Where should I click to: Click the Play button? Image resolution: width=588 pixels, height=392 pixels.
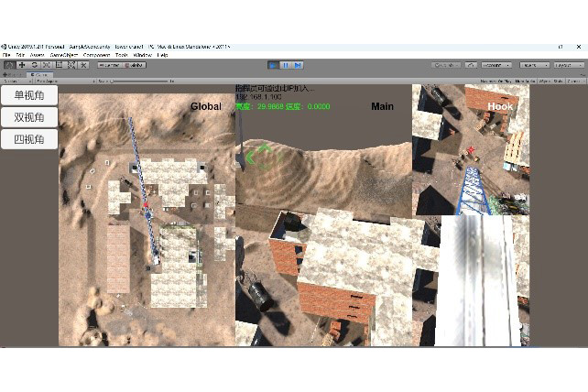click(x=273, y=65)
